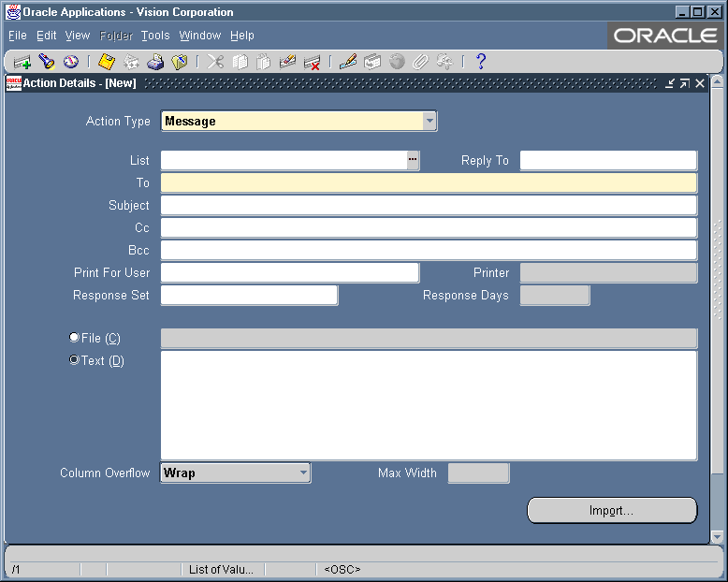The height and width of the screenshot is (582, 728).
Task: Open the File menu
Action: [18, 36]
